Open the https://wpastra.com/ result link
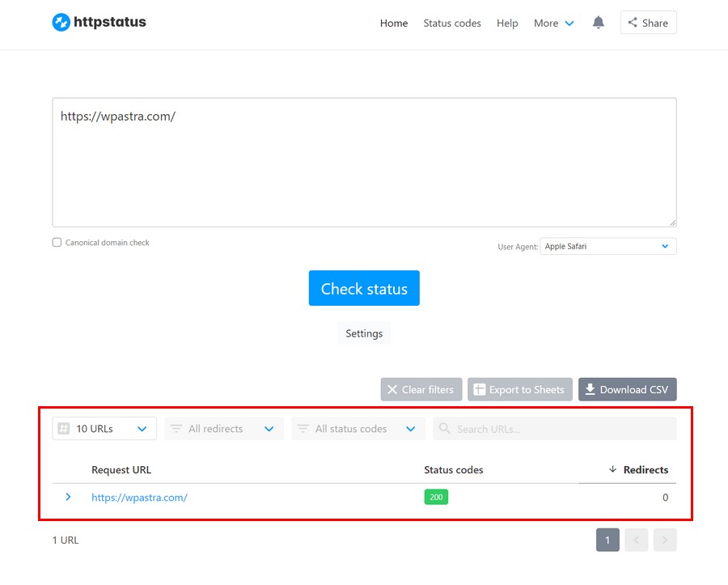 (139, 498)
